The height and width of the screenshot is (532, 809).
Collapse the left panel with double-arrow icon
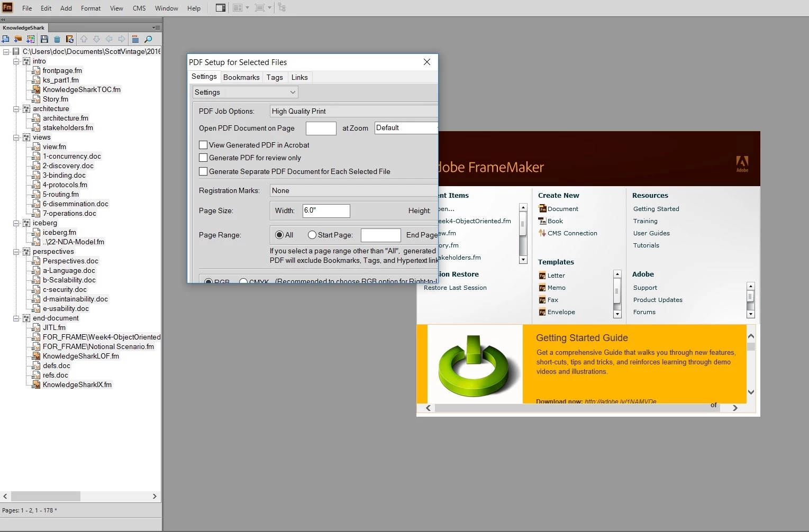coord(3,20)
